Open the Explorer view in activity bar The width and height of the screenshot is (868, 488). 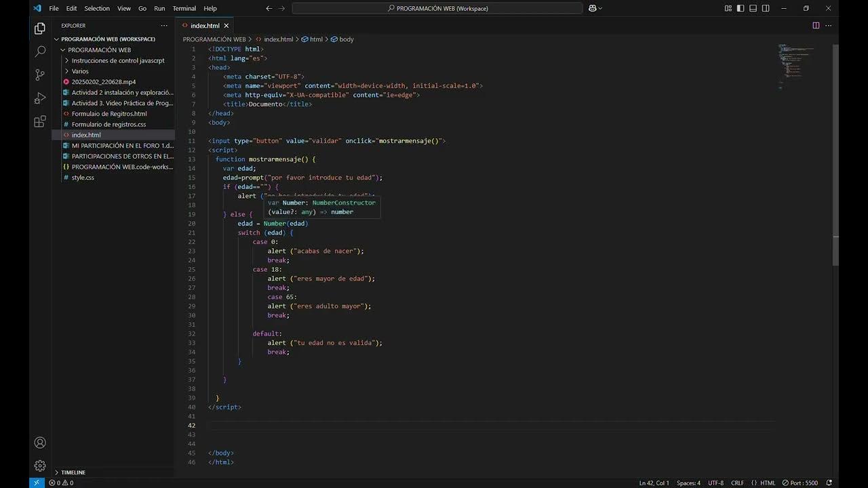(x=40, y=28)
